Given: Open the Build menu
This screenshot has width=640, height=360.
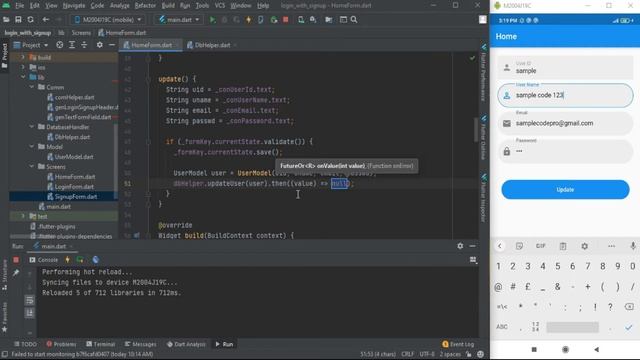Looking at the screenshot, I should click(x=168, y=6).
